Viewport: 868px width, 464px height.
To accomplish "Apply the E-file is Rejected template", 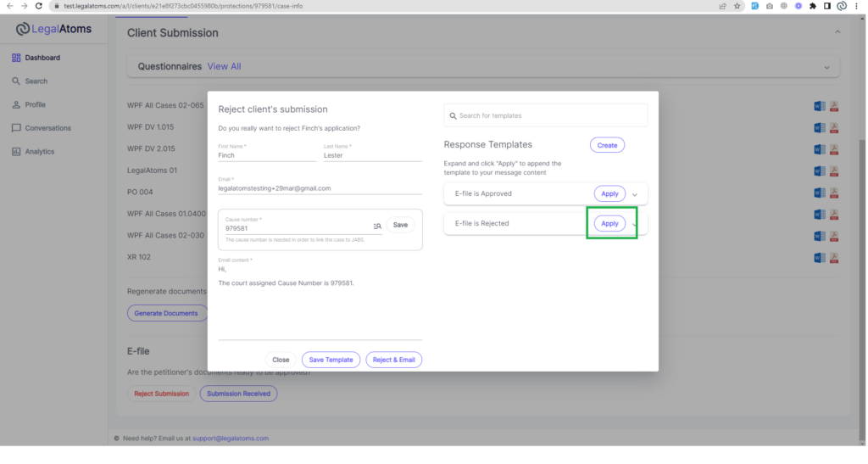I will [609, 223].
